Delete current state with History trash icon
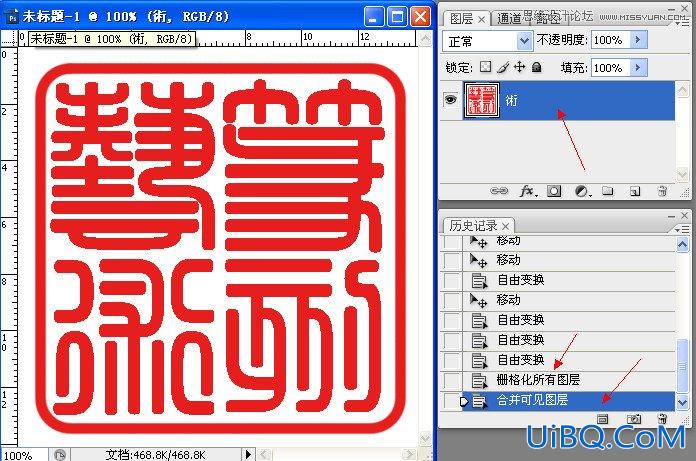696x461 pixels. tap(662, 419)
